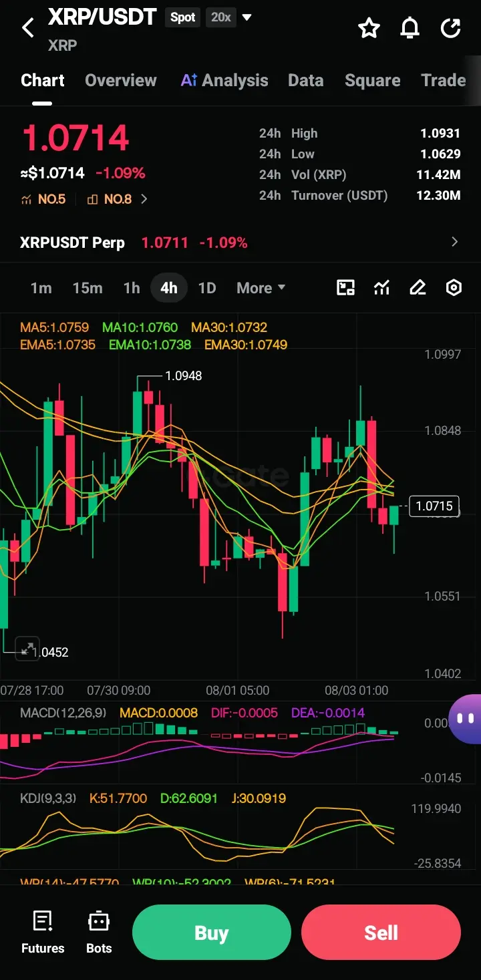The width and height of the screenshot is (481, 980).
Task: Tap the purple floating assistant bubble
Action: click(x=466, y=719)
